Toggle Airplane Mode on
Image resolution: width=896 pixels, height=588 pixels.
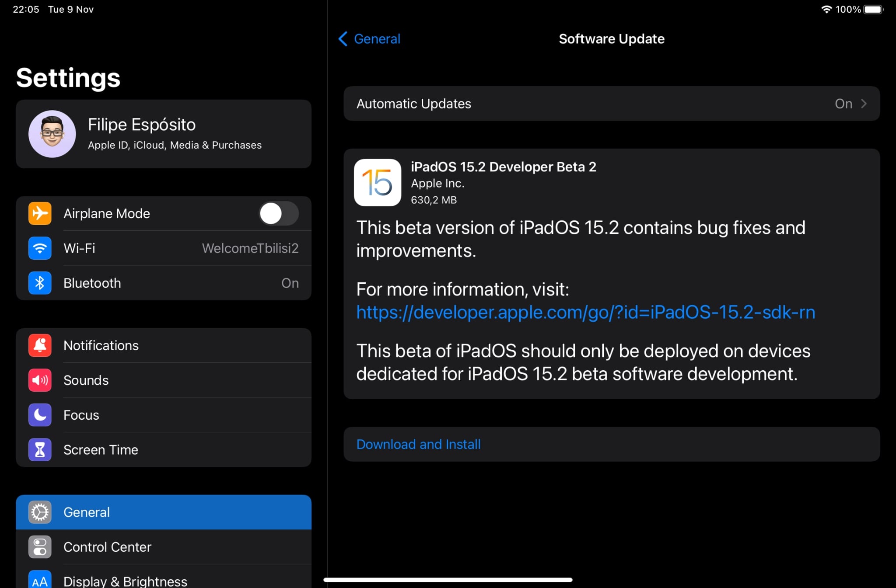click(x=279, y=213)
